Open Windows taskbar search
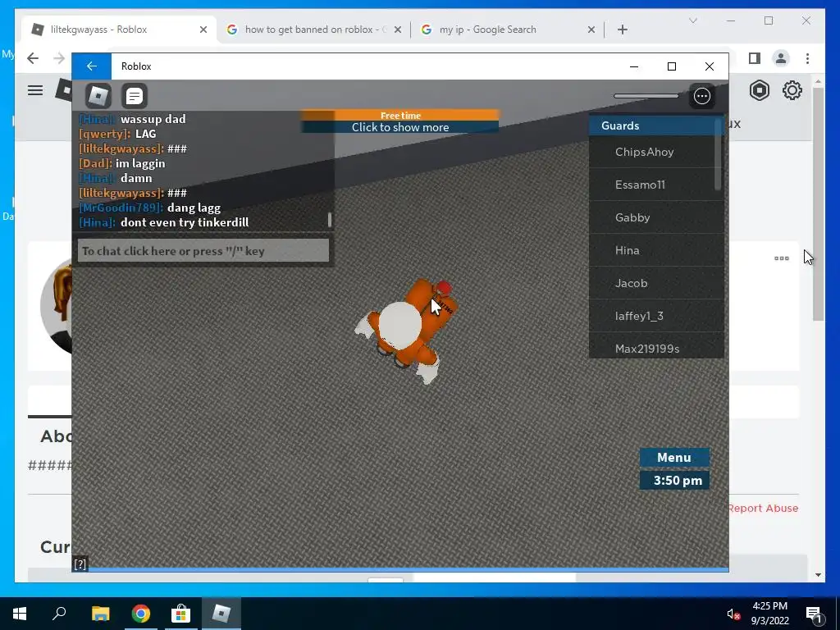The image size is (840, 630). 59,614
